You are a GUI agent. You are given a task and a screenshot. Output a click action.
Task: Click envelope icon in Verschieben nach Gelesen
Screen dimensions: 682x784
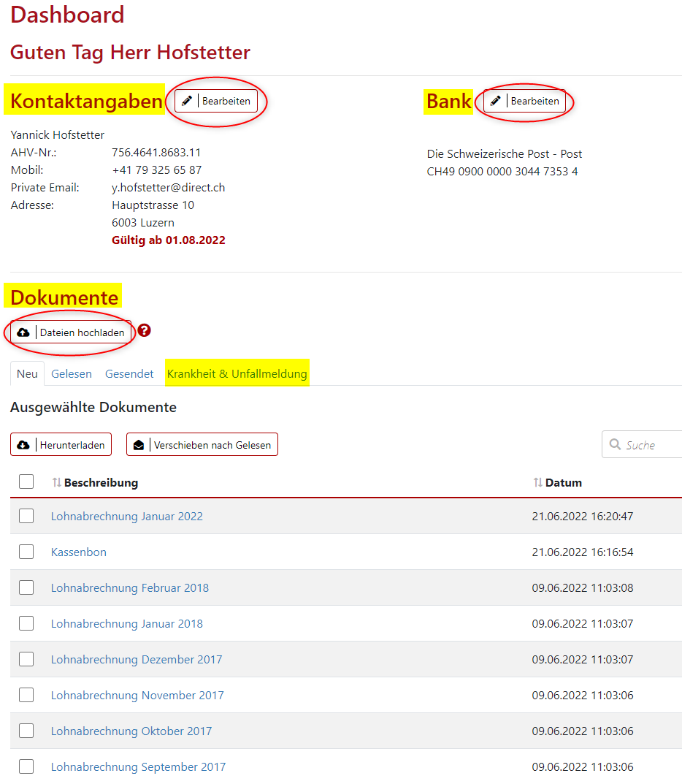(x=139, y=445)
